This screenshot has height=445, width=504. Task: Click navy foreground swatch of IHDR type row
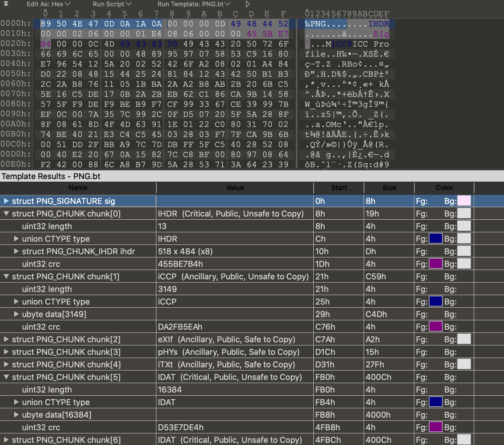click(435, 239)
